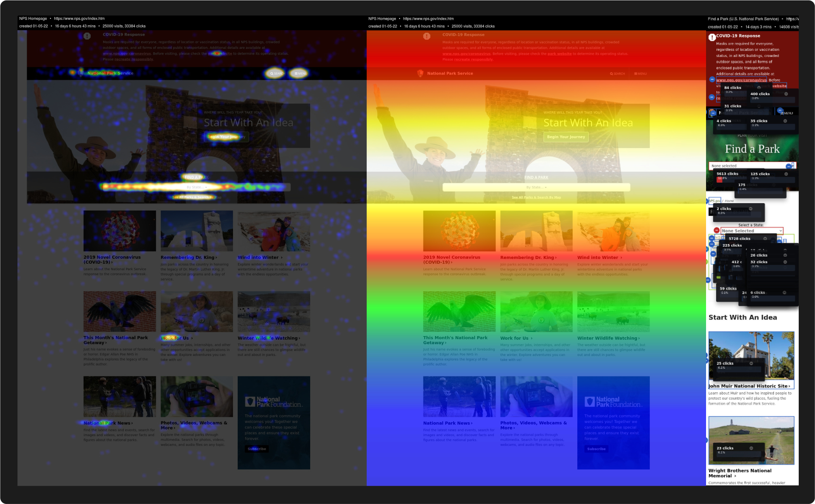Click Begin Your Journey button in middle panel

566,137
